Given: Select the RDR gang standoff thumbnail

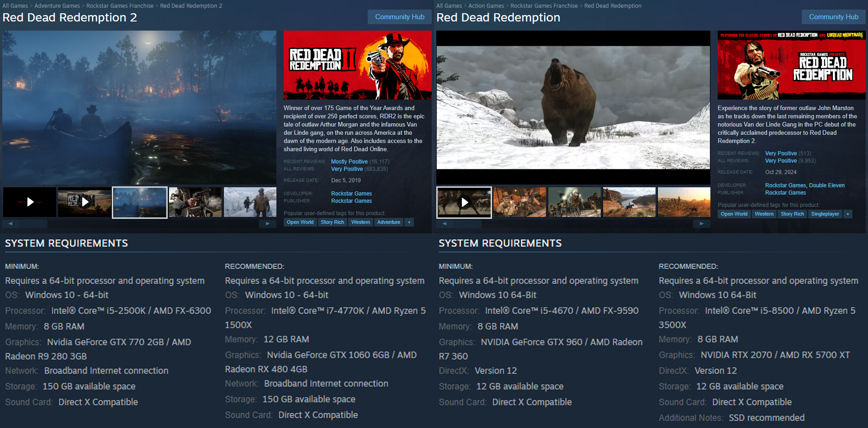Looking at the screenshot, I should pyautogui.click(x=574, y=202).
